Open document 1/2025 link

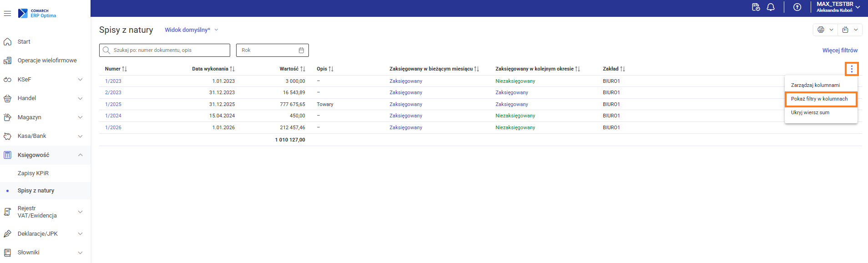coord(113,104)
